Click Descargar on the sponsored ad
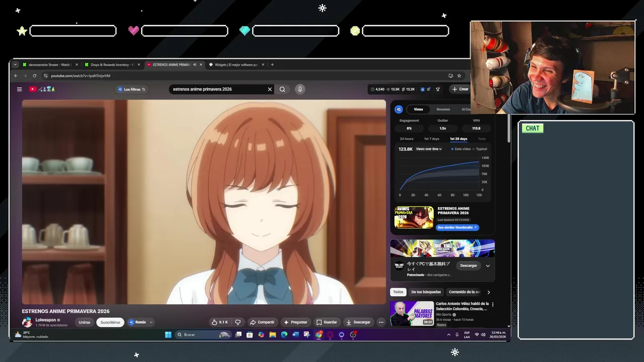This screenshot has width=644, height=362. pyautogui.click(x=468, y=266)
